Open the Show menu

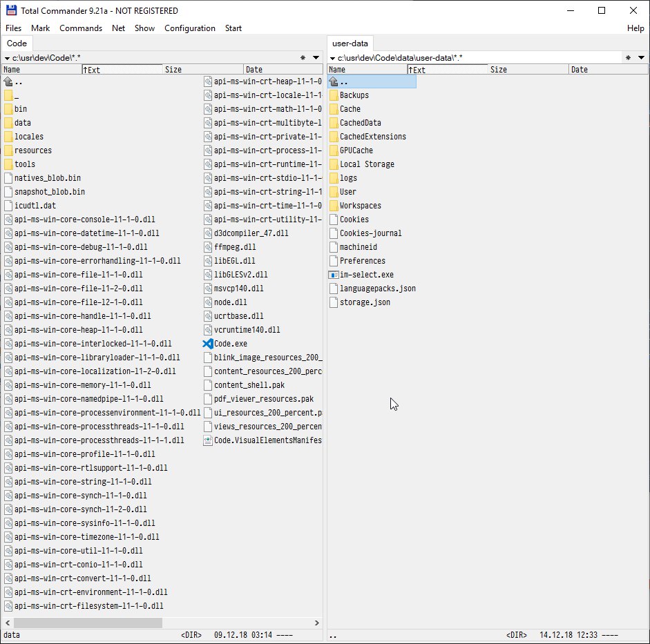pyautogui.click(x=144, y=28)
